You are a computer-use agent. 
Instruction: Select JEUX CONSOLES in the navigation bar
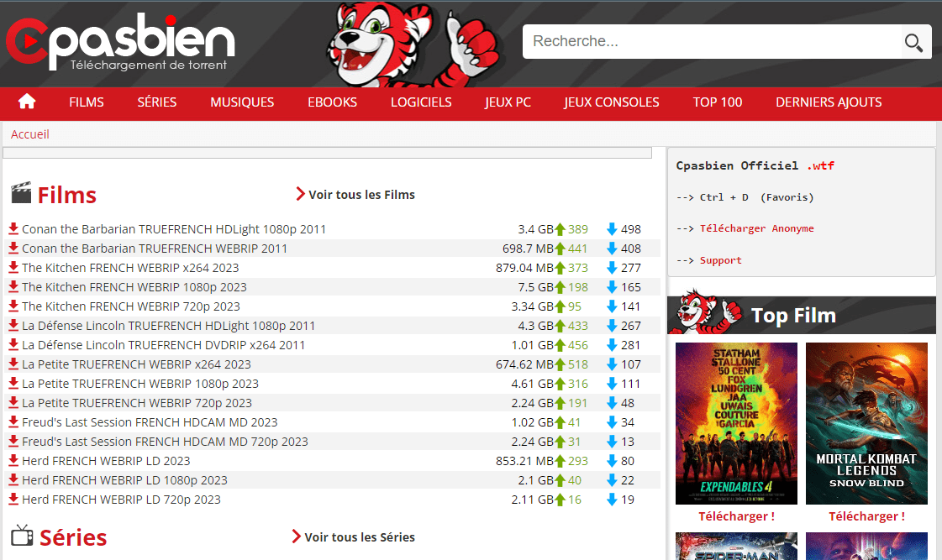pyautogui.click(x=611, y=102)
